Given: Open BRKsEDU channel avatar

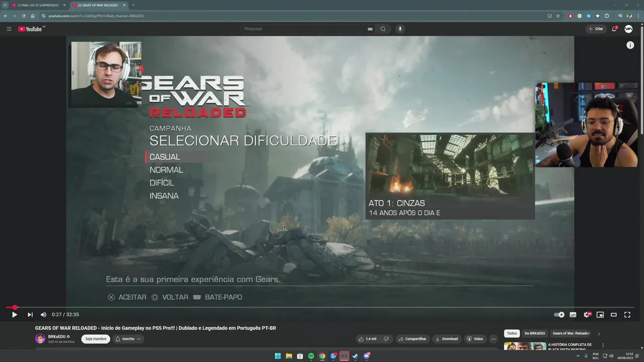Looking at the screenshot, I should pos(40,339).
